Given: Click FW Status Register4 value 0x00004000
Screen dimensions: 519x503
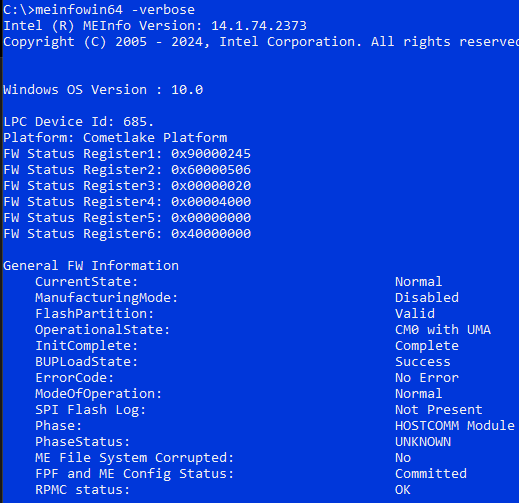Looking at the screenshot, I should click(x=211, y=202).
